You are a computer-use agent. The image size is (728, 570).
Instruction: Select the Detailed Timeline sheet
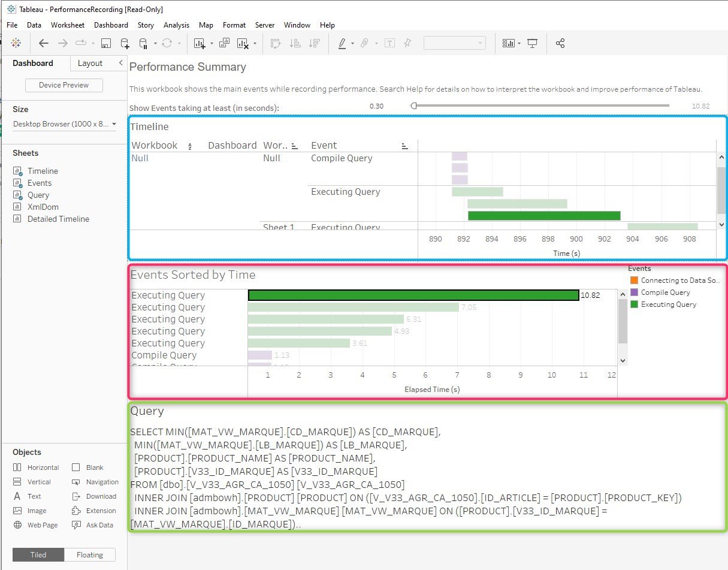pos(58,219)
